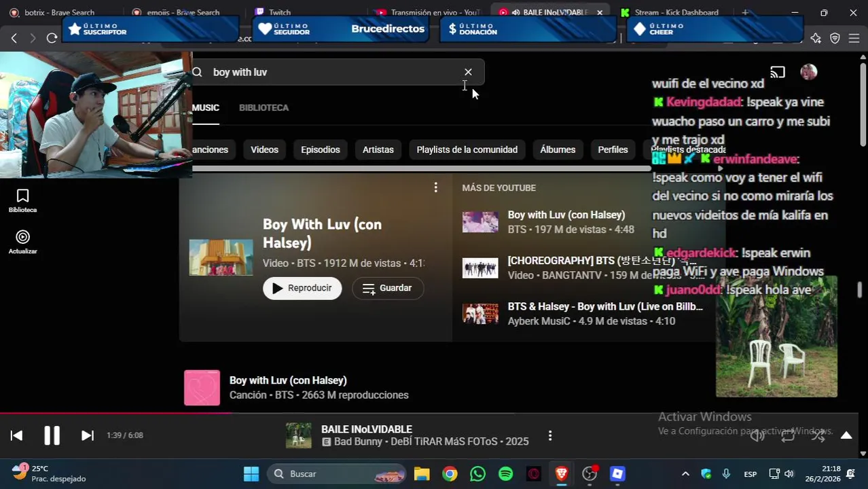Open Boy with Luv BTS 197 M vistas video

click(x=566, y=215)
